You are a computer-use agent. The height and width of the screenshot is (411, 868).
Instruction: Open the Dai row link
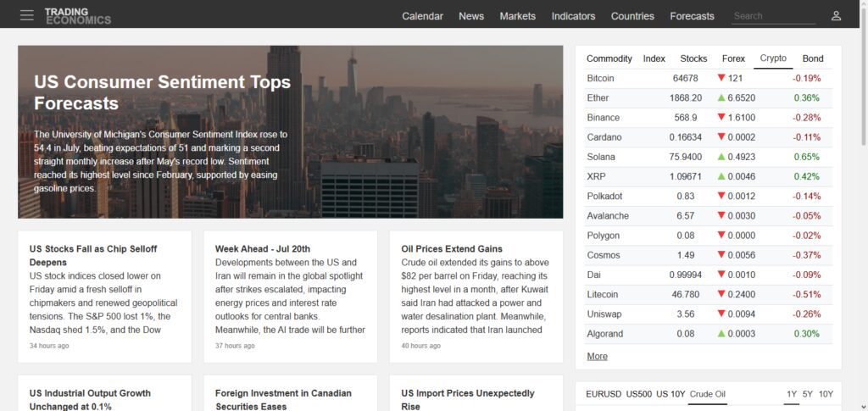(x=593, y=275)
